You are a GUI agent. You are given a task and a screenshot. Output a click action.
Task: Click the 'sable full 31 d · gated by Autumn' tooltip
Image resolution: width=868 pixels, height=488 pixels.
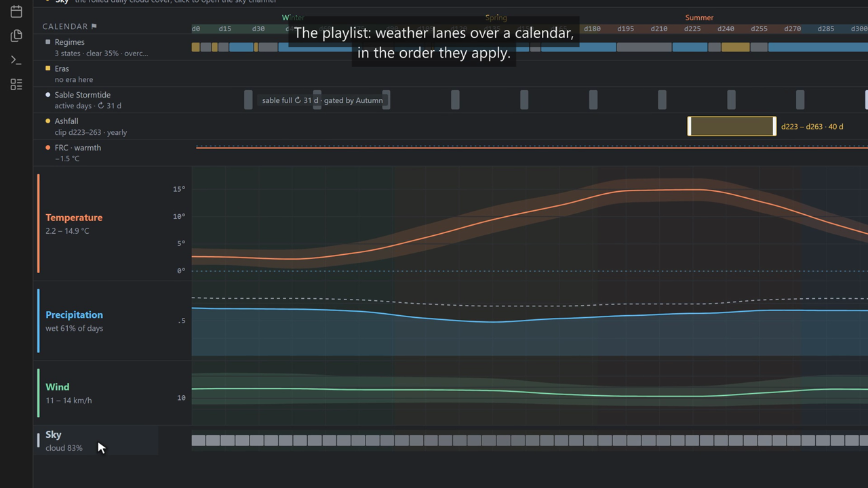[x=322, y=100]
